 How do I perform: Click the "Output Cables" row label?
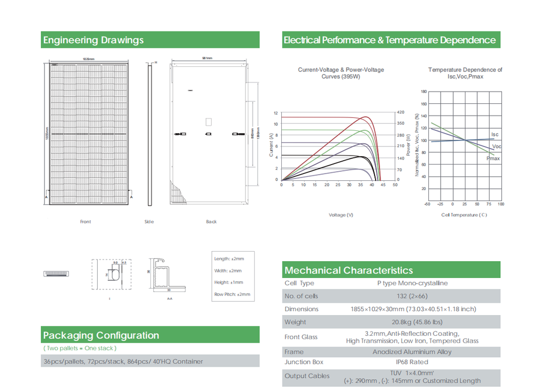pos(307,376)
